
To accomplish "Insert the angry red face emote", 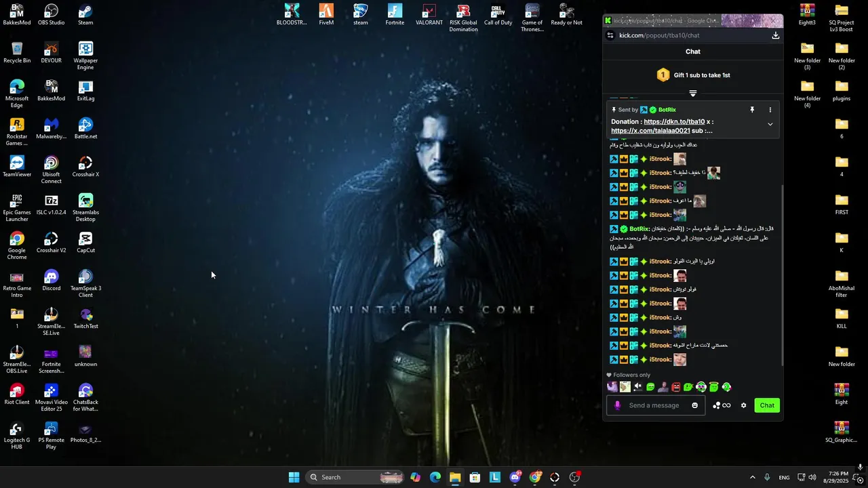I will click(675, 387).
